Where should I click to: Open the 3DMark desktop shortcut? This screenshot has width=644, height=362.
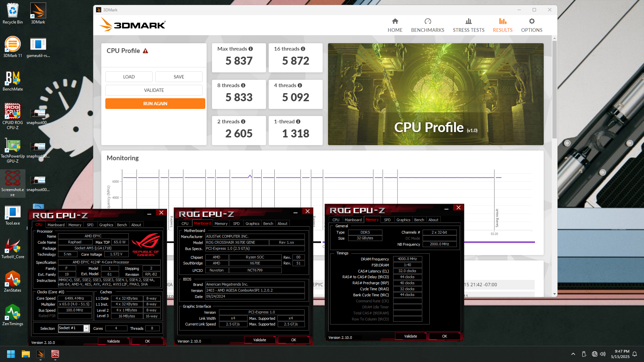pyautogui.click(x=38, y=13)
